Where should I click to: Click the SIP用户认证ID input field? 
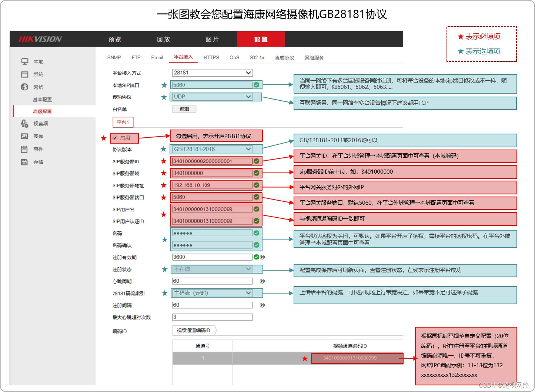[x=212, y=221]
